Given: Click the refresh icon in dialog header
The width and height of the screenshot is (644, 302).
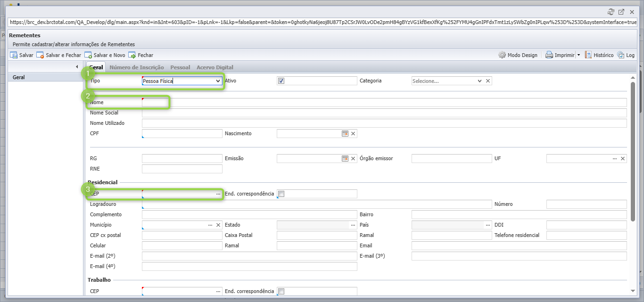Looking at the screenshot, I should click(x=611, y=12).
